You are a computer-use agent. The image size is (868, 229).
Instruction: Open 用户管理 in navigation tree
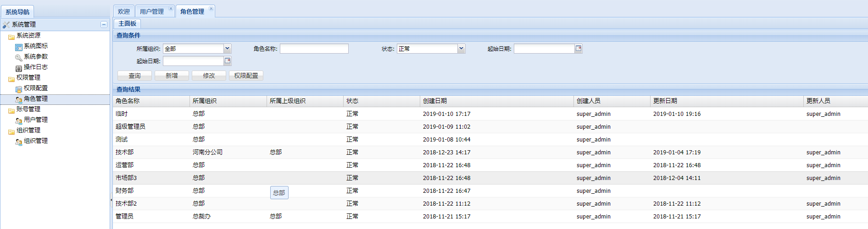[36, 120]
